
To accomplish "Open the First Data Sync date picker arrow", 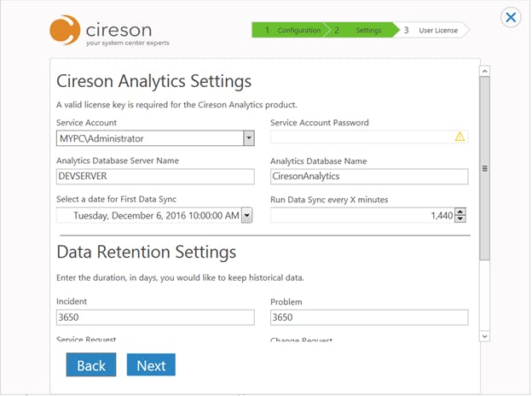I will point(247,215).
